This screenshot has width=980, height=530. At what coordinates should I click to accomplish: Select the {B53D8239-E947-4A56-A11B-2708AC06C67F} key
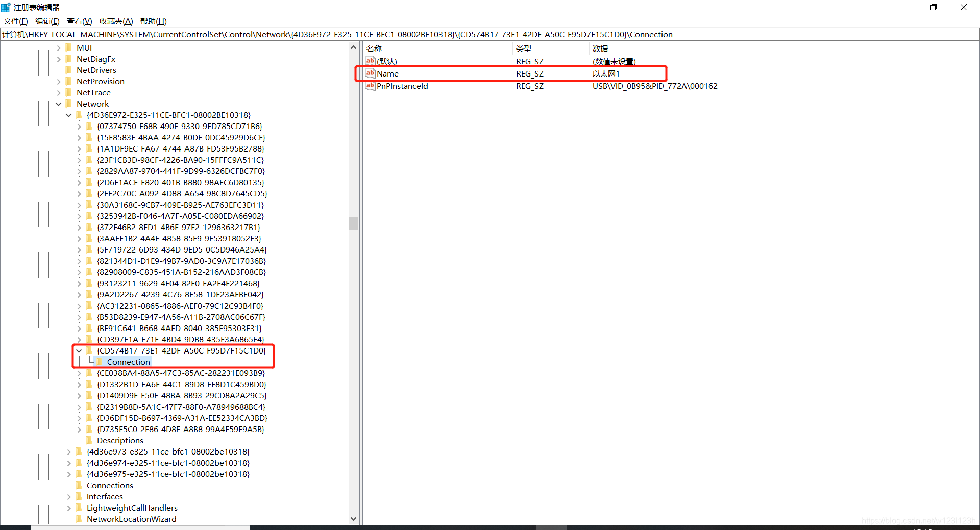[181, 317]
